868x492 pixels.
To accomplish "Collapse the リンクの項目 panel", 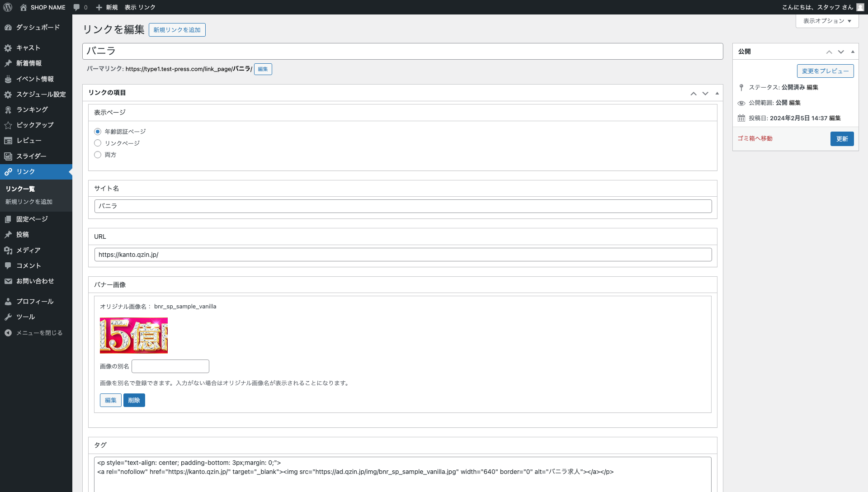I will (717, 94).
